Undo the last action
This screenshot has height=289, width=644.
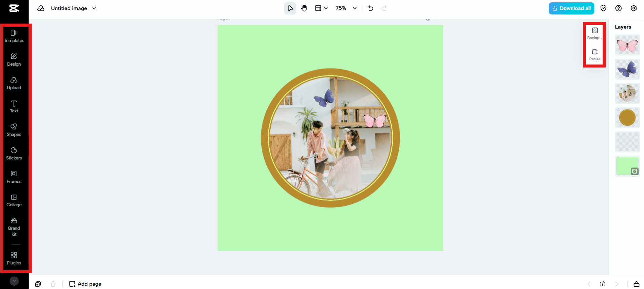pyautogui.click(x=371, y=8)
